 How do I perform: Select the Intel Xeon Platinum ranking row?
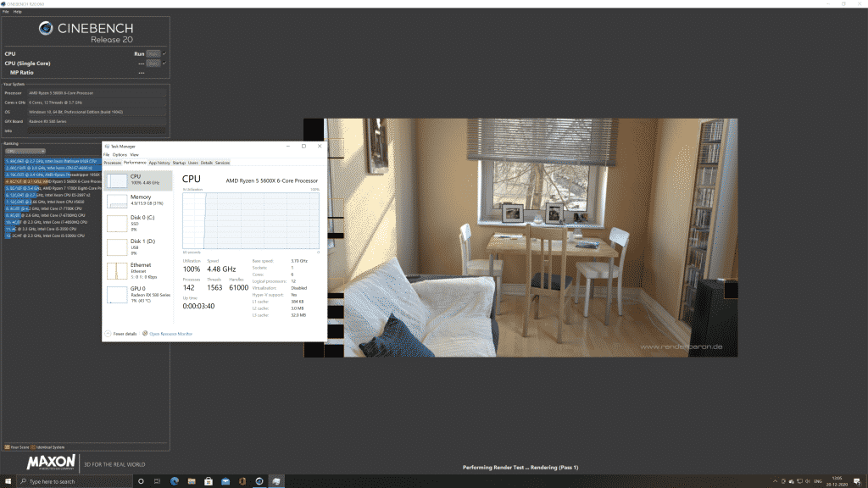click(53, 161)
